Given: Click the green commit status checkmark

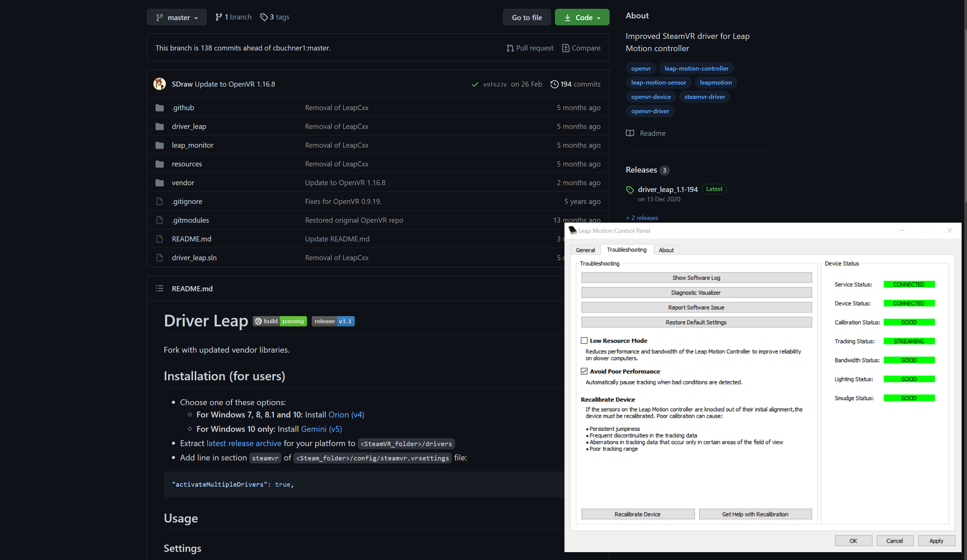Looking at the screenshot, I should 475,84.
